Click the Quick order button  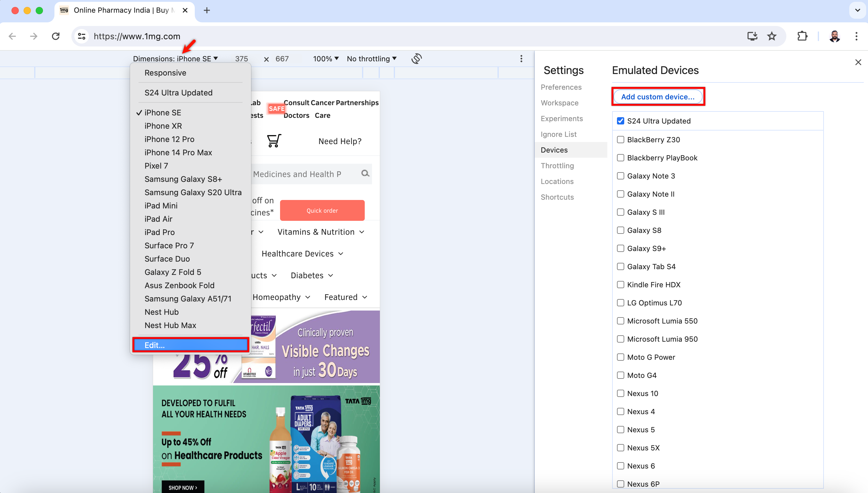point(322,210)
